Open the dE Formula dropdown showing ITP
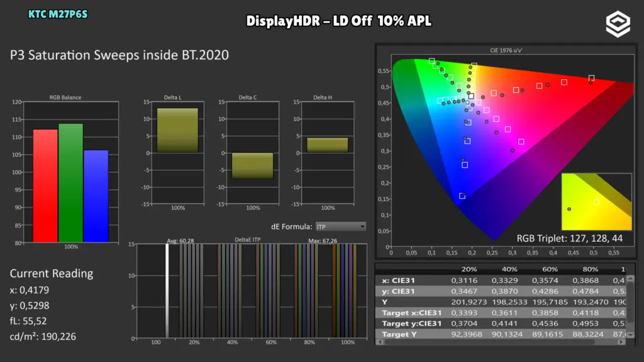The image size is (644, 362). pyautogui.click(x=340, y=226)
